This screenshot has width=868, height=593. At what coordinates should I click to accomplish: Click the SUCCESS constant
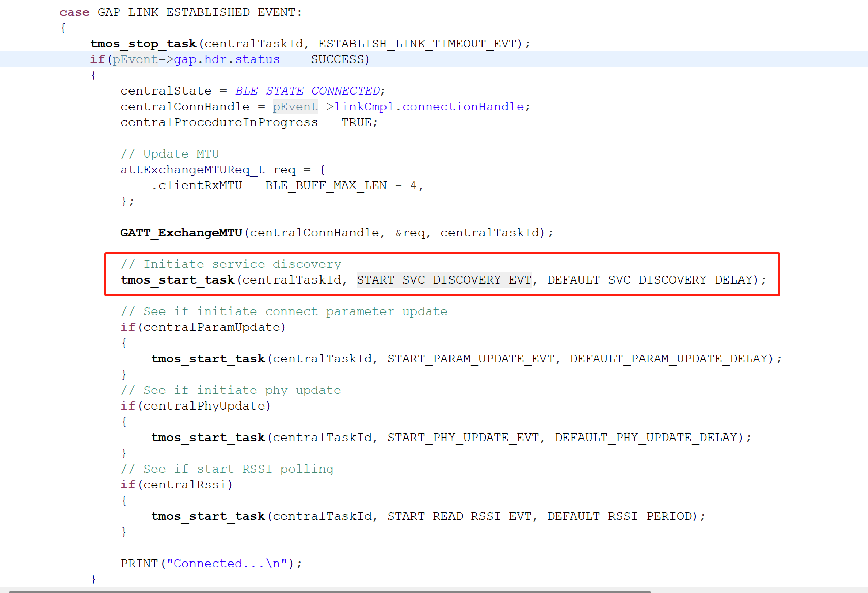[337, 59]
